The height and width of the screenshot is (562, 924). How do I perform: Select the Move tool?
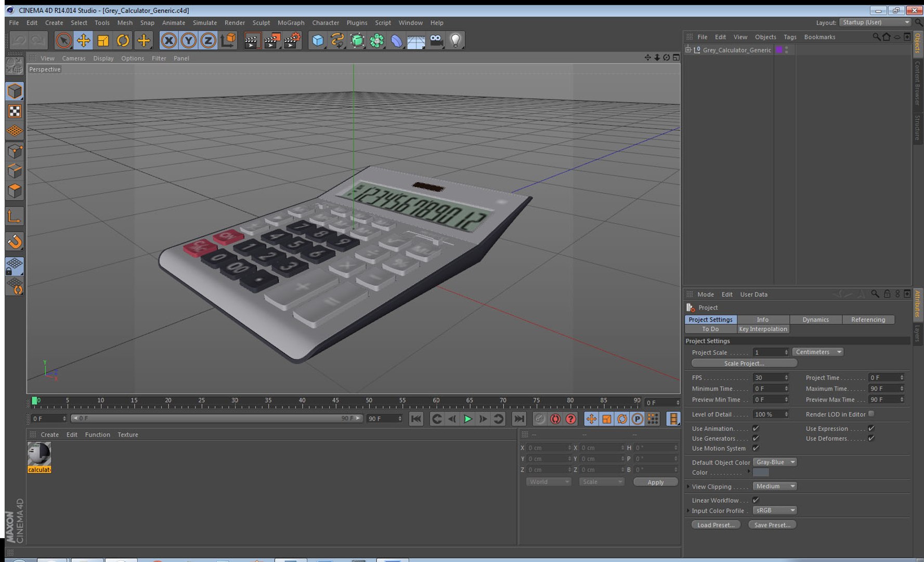(83, 41)
